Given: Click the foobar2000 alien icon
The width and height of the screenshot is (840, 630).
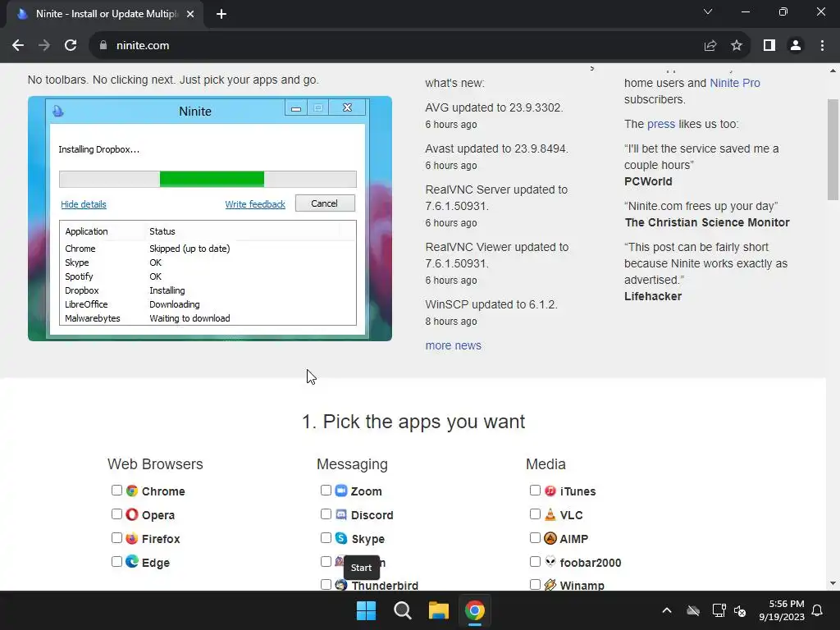Looking at the screenshot, I should [550, 561].
